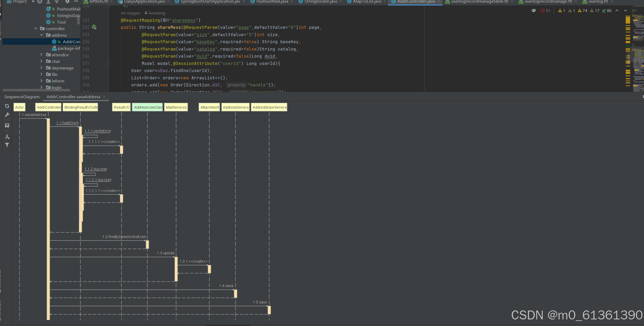The height and width of the screenshot is (326, 644).
Task: Click the 1.1.1:verifyError method link
Action: click(x=98, y=131)
